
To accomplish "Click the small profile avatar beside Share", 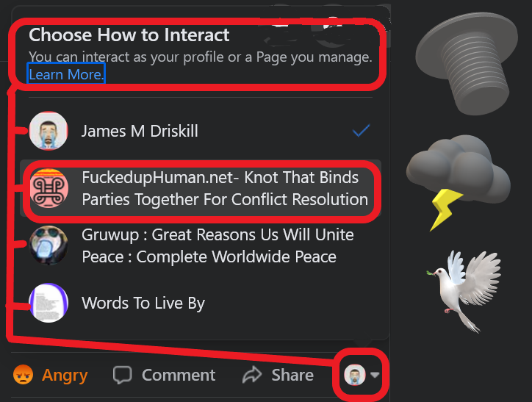I will pyautogui.click(x=355, y=375).
